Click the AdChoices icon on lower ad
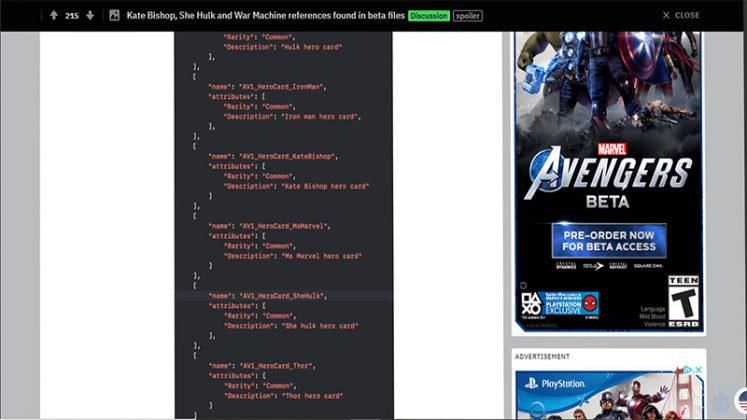Image resolution: width=747 pixels, height=420 pixels. [699, 371]
